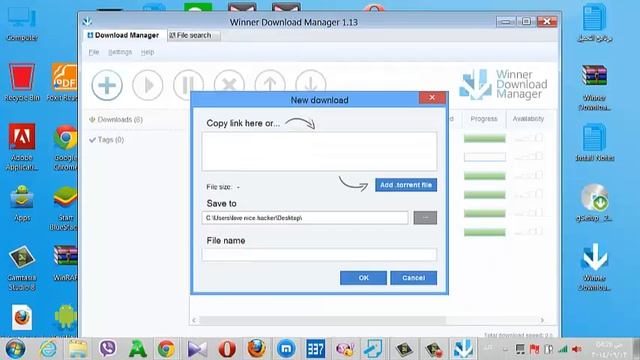Confirm the new download with OK

[x=363, y=278]
